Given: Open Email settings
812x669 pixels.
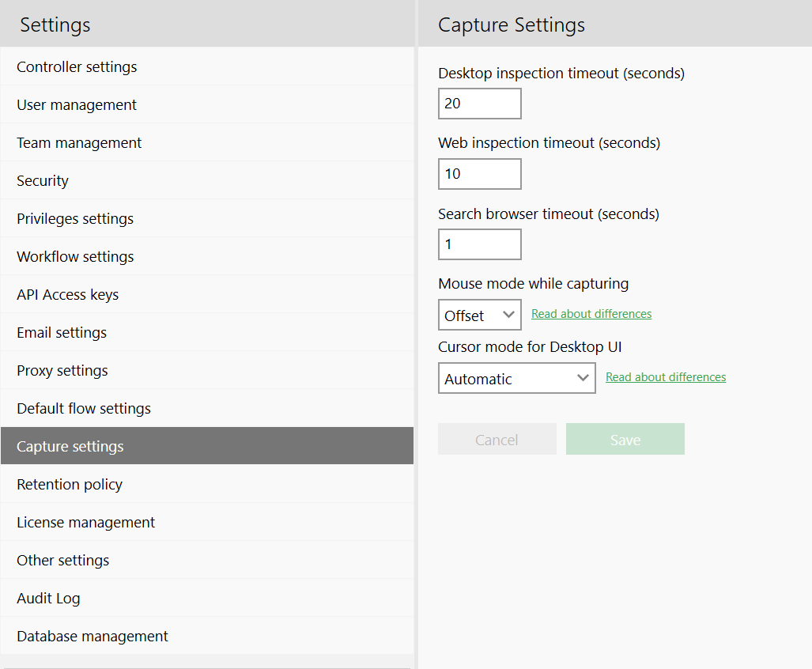Looking at the screenshot, I should [62, 333].
